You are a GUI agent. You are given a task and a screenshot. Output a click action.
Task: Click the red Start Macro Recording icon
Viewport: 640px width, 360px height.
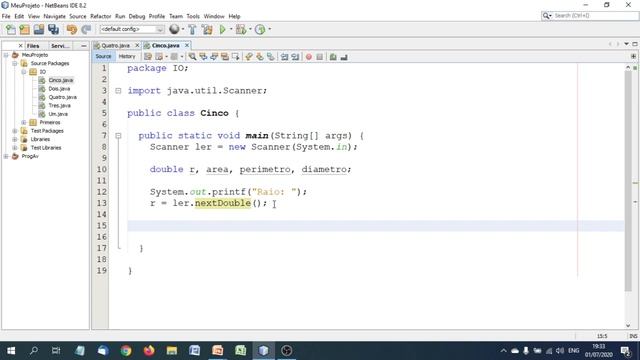(309, 57)
